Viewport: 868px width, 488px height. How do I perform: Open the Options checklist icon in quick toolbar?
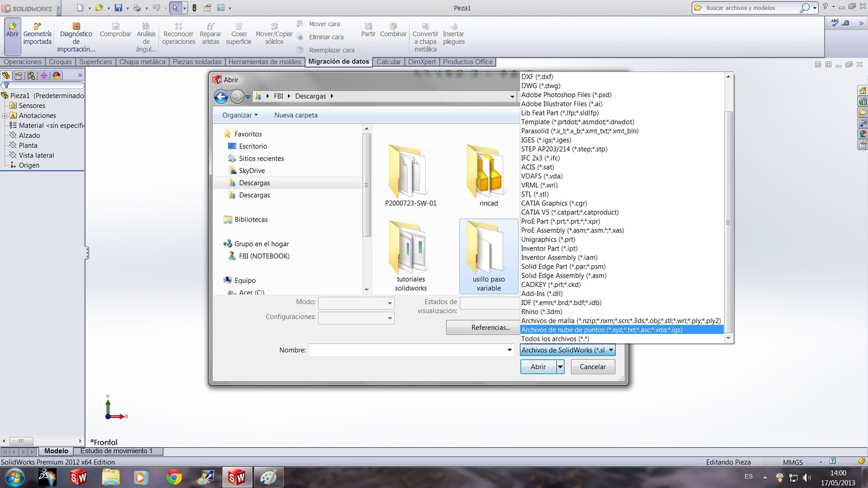(221, 8)
